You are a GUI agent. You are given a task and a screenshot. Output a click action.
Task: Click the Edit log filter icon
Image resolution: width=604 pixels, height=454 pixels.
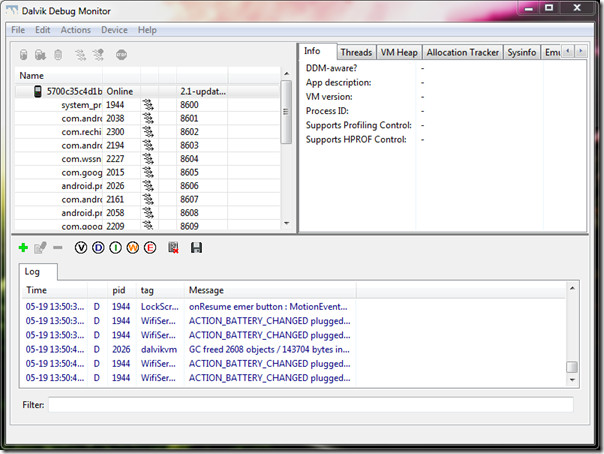coord(40,248)
